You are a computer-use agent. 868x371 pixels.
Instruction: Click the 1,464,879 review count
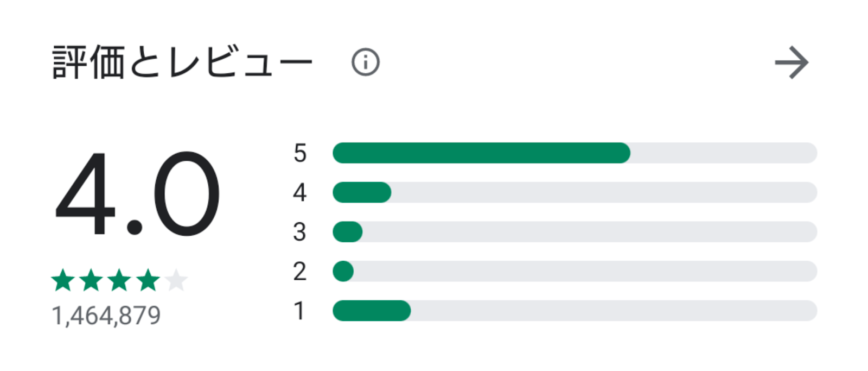pos(106,316)
